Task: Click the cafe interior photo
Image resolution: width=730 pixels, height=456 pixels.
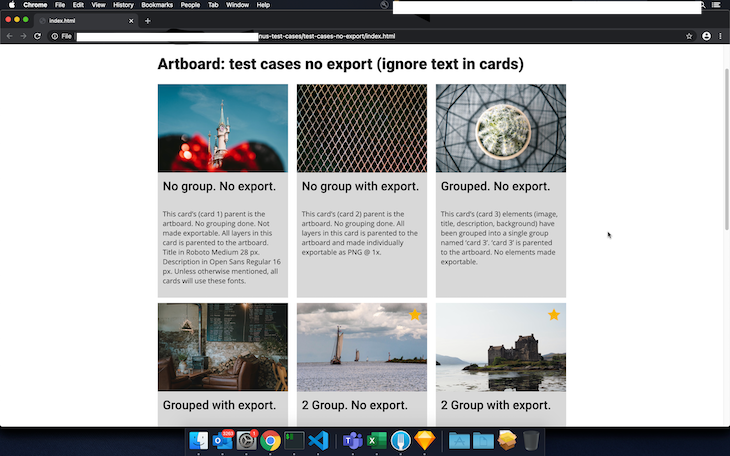Action: [x=223, y=347]
